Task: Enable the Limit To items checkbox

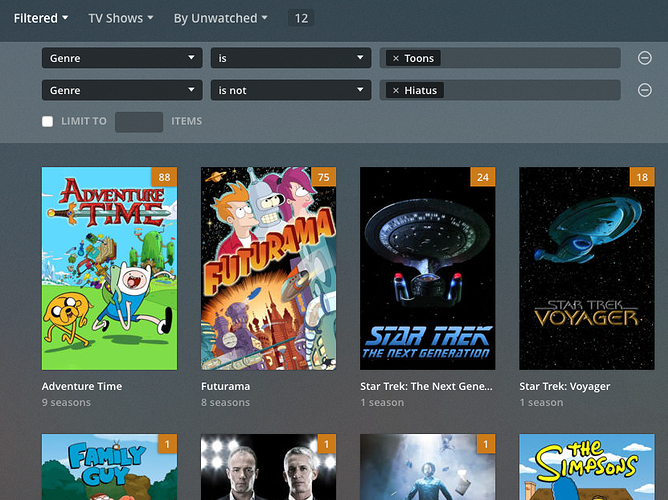Action: (47, 121)
